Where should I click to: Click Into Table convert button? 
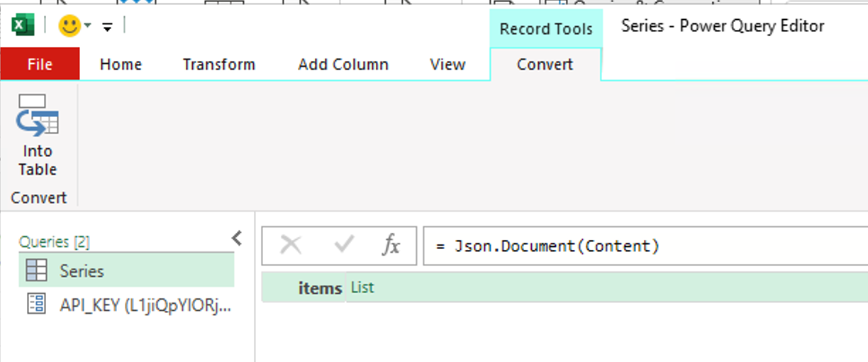[x=38, y=136]
